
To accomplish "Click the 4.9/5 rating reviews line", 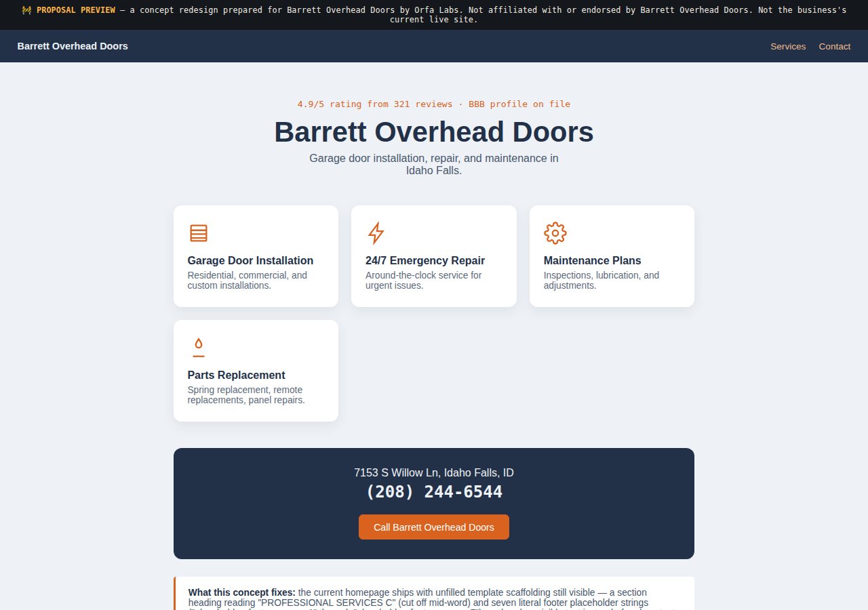I will [434, 104].
